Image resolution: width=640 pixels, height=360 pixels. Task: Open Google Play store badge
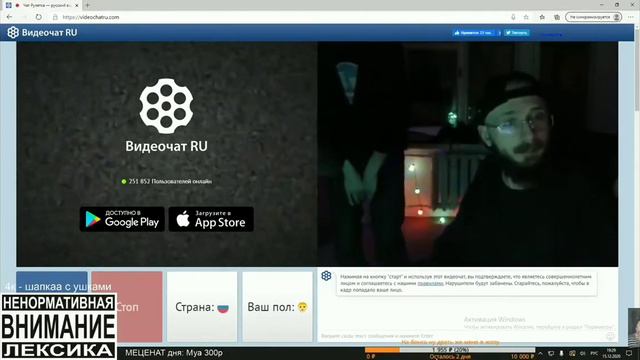pyautogui.click(x=122, y=219)
